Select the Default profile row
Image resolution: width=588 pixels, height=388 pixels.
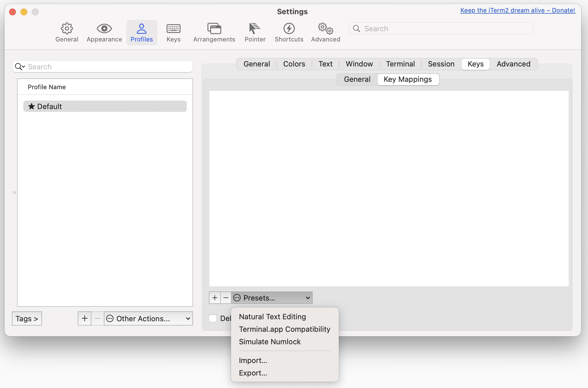105,106
